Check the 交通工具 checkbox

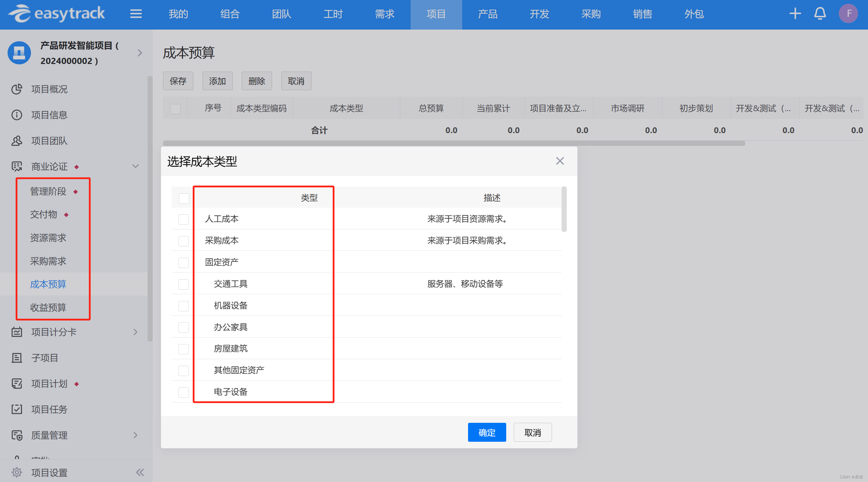click(184, 284)
